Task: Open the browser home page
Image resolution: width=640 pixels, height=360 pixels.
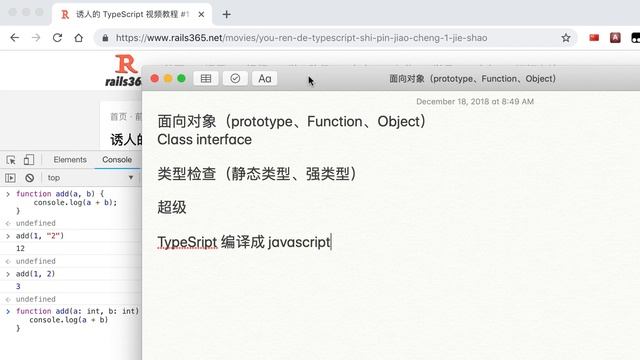Action: coord(78,38)
